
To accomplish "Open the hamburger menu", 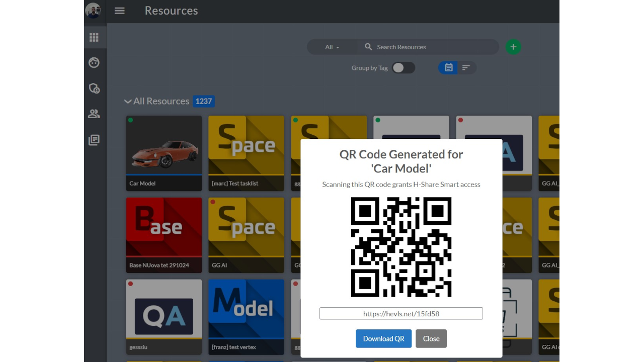I will click(x=119, y=11).
